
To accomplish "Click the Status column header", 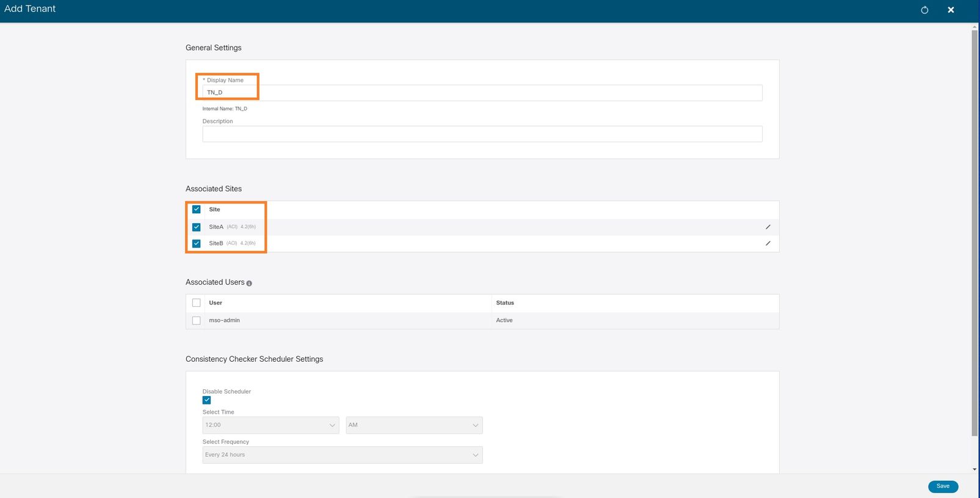I will click(505, 302).
